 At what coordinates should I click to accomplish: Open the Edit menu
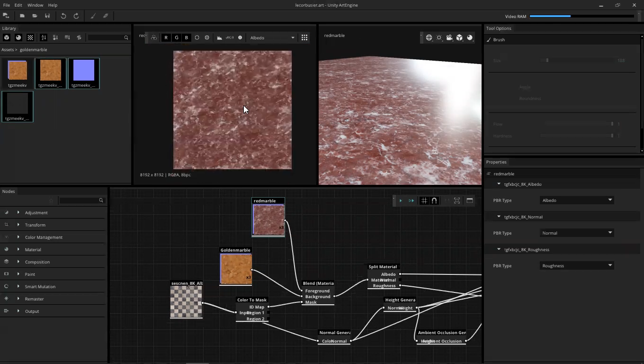18,5
